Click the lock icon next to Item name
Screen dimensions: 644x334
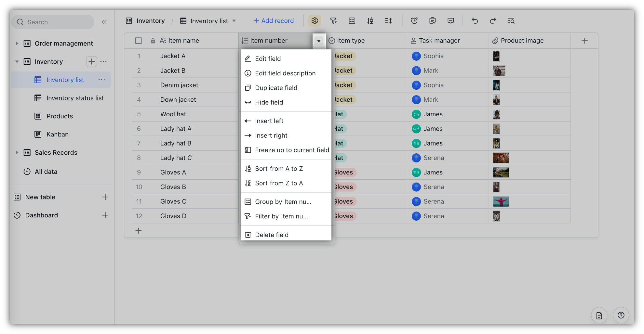[x=153, y=40]
